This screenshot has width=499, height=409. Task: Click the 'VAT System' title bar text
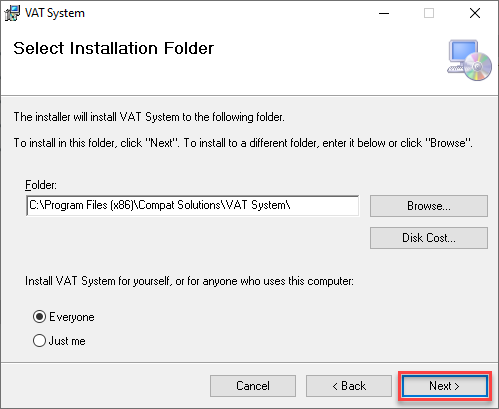pyautogui.click(x=55, y=13)
